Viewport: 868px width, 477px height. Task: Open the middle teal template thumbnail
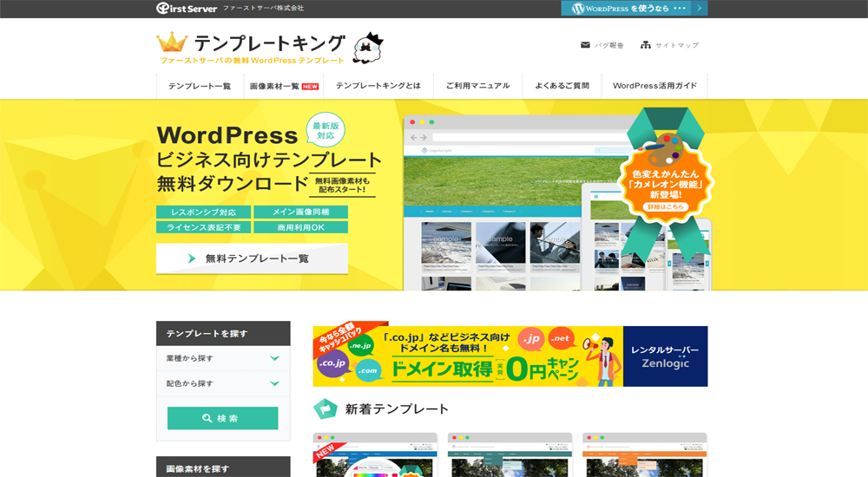click(510, 454)
